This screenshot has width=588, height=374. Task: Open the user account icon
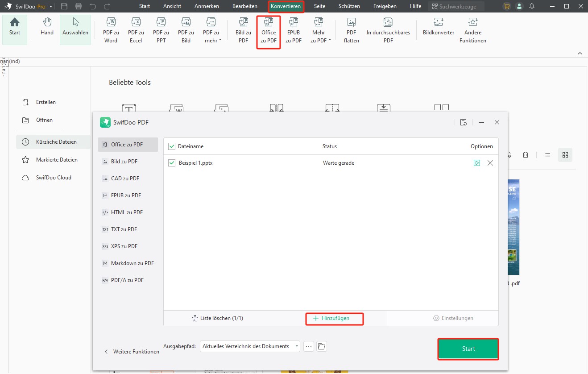tap(519, 6)
